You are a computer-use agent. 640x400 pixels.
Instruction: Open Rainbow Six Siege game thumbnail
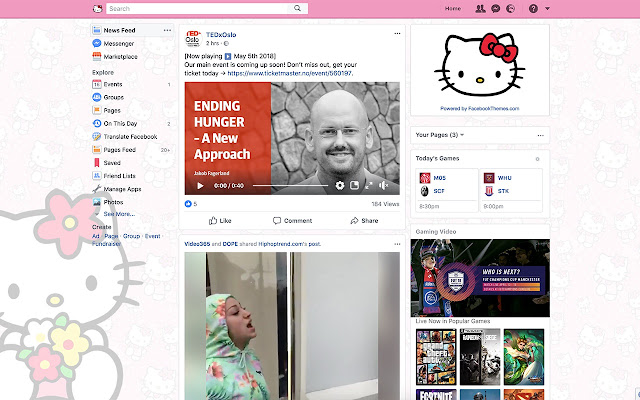point(480,356)
